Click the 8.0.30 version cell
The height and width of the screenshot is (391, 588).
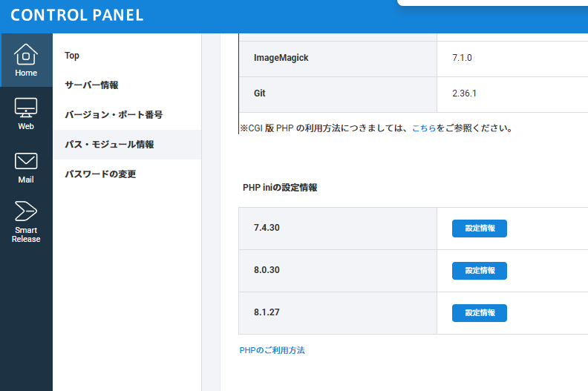click(338, 271)
